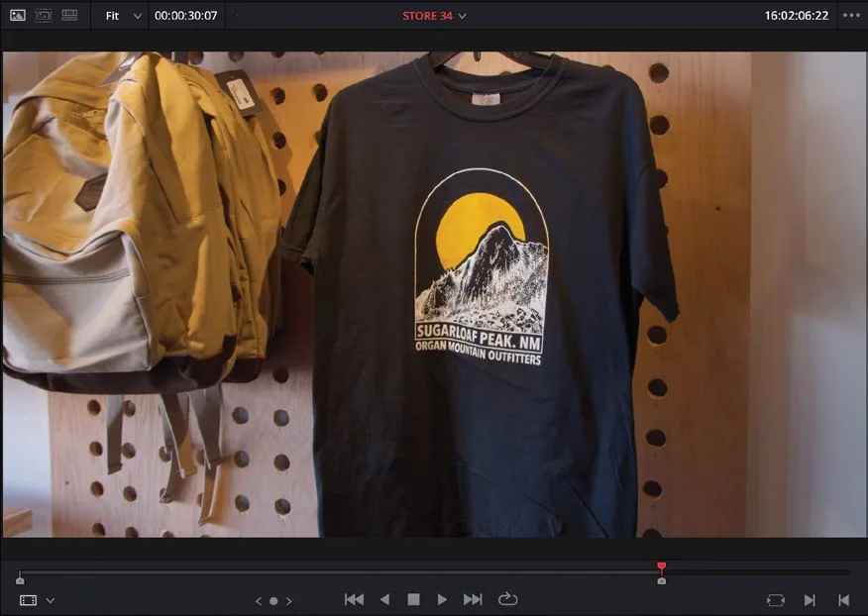Viewport: 868px width, 616px height.
Task: Click the viewer scrub bar track
Action: click(x=434, y=572)
